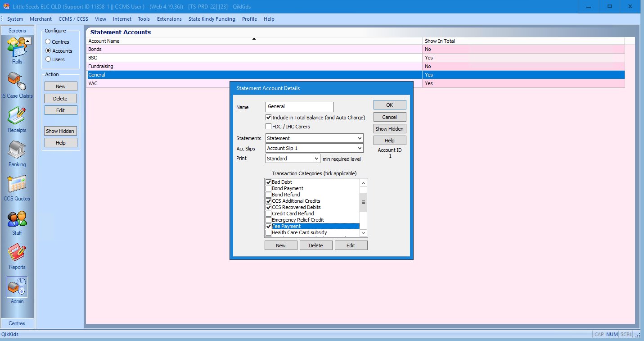
Task: Click Delete in the Action panel
Action: point(61,99)
